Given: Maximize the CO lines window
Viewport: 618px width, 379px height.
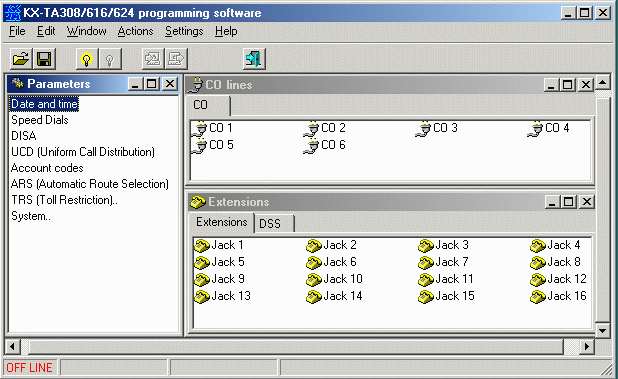Looking at the screenshot, I should coord(568,85).
